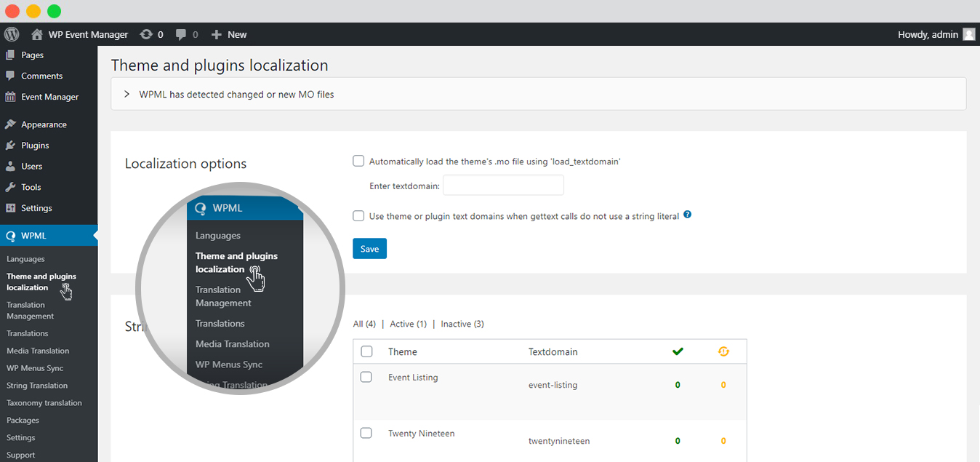Open Media Translation in the sidebar
Viewport: 980px width, 462px height.
tap(38, 351)
